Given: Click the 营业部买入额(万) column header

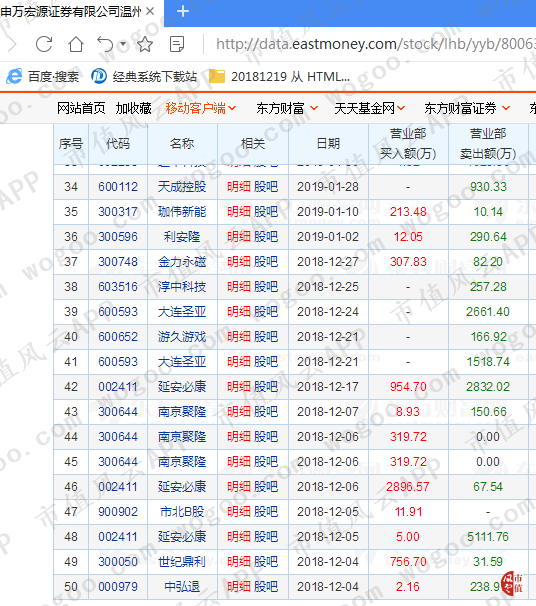Looking at the screenshot, I should point(408,144).
